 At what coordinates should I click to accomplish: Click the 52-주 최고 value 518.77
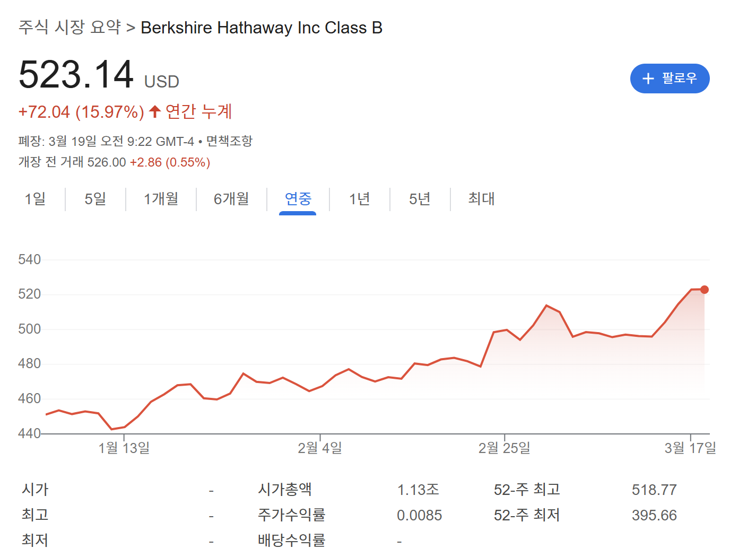tap(654, 490)
